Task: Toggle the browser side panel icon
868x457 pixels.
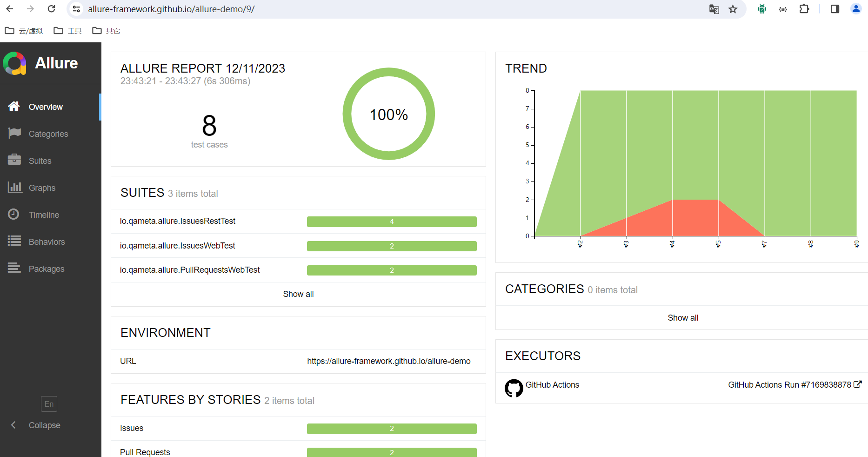Action: pos(835,9)
